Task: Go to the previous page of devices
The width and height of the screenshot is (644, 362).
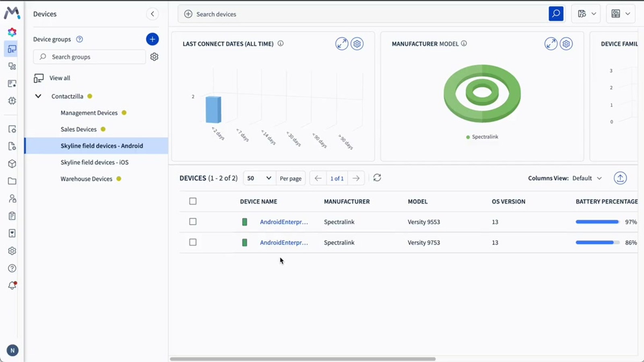Action: click(318, 178)
